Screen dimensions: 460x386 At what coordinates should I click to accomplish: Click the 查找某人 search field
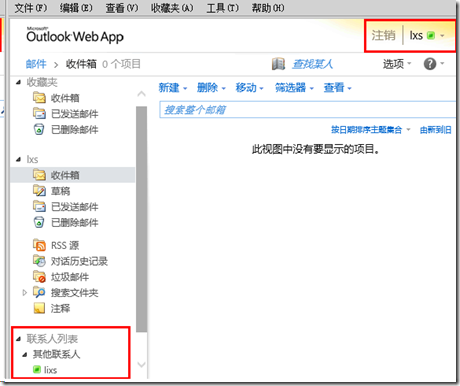[x=312, y=64]
